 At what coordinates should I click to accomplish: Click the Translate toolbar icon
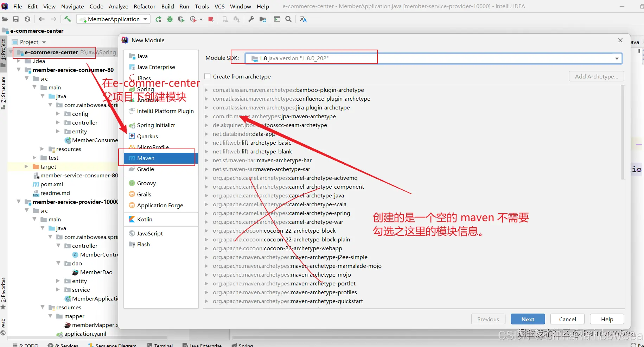tap(303, 19)
